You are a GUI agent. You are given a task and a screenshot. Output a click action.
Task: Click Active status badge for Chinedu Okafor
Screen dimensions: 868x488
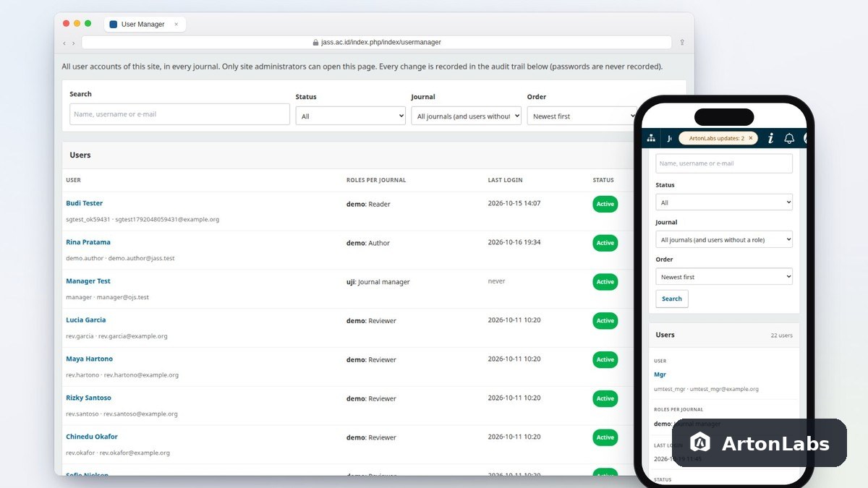click(x=605, y=437)
